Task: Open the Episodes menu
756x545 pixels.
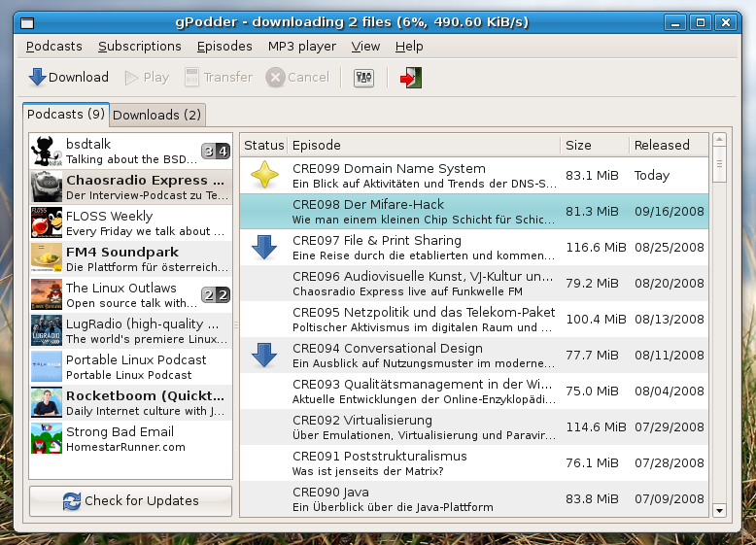Action: pyautogui.click(x=224, y=47)
